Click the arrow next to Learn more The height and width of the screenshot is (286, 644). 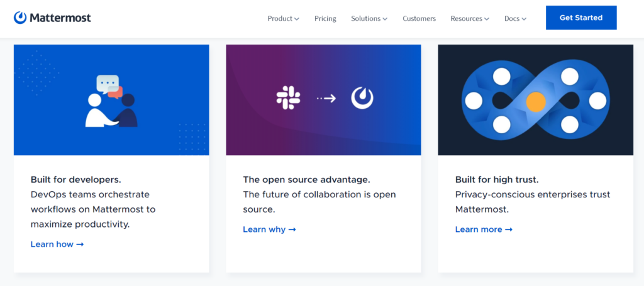tap(509, 230)
